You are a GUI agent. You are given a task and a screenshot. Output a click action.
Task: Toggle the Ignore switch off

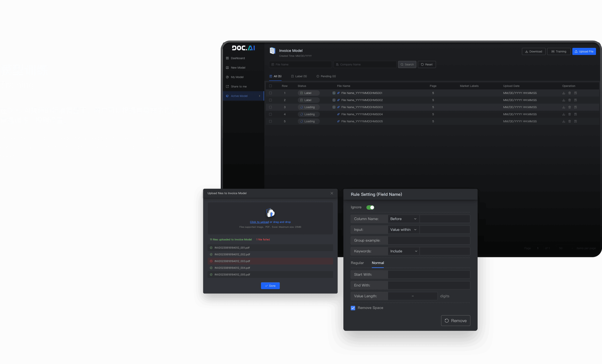click(370, 207)
